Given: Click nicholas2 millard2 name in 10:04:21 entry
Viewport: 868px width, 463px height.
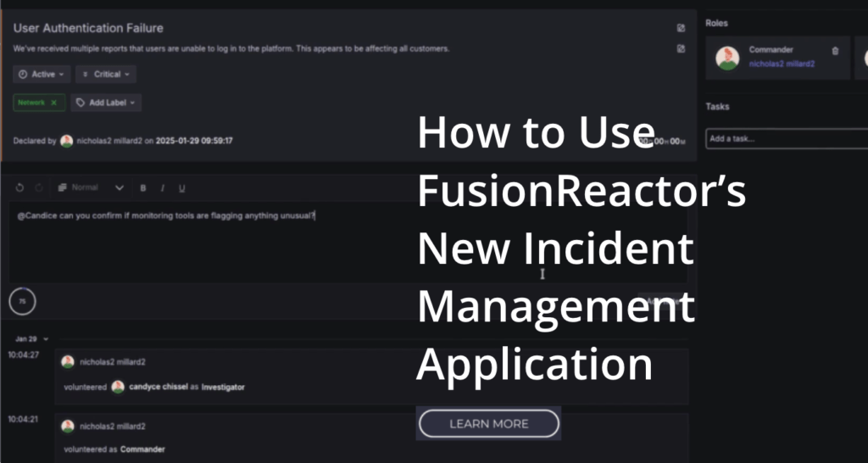Looking at the screenshot, I should click(x=113, y=427).
